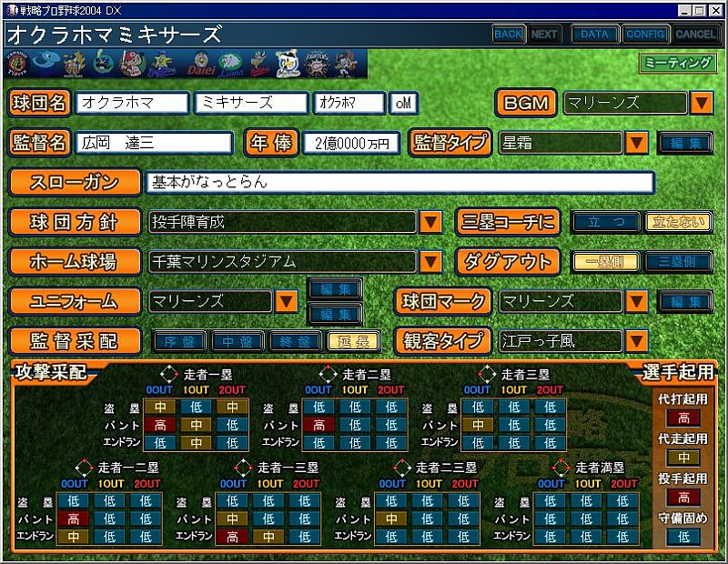The width and height of the screenshot is (728, 564).
Task: Switch to the 中盤 tab
Action: click(238, 342)
